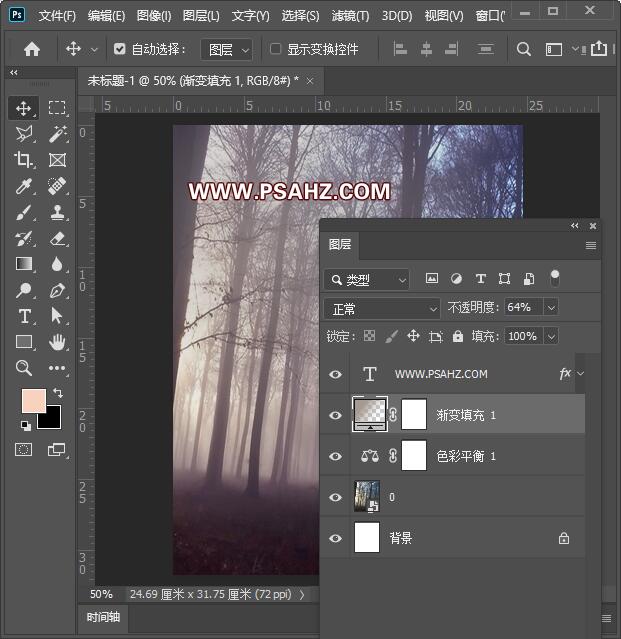The image size is (621, 639).
Task: Select the Eyedropper tool
Action: click(24, 186)
